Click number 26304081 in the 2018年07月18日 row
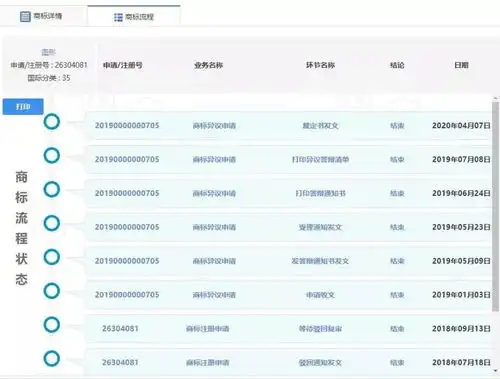 [x=120, y=362]
